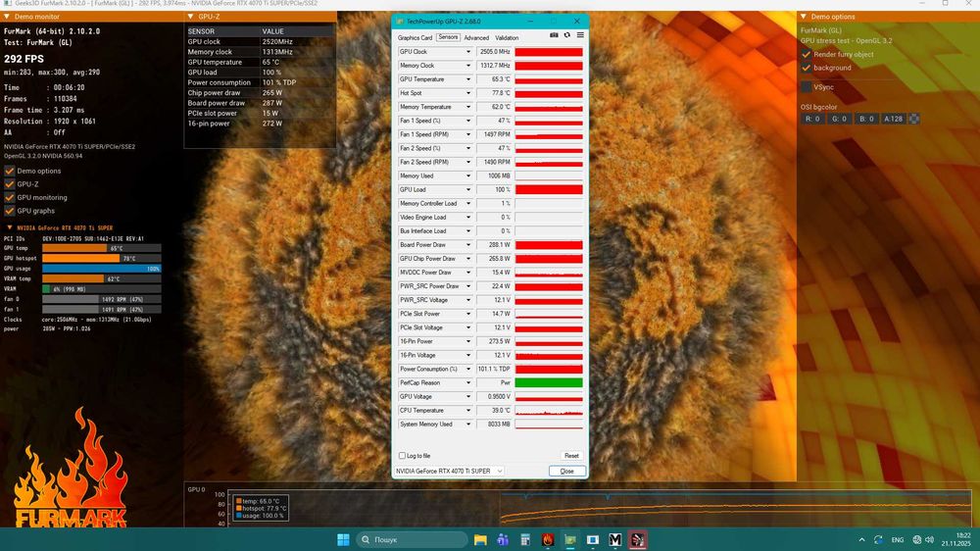980x551 pixels.
Task: Click the G:0 bgcolor value
Action: (839, 119)
